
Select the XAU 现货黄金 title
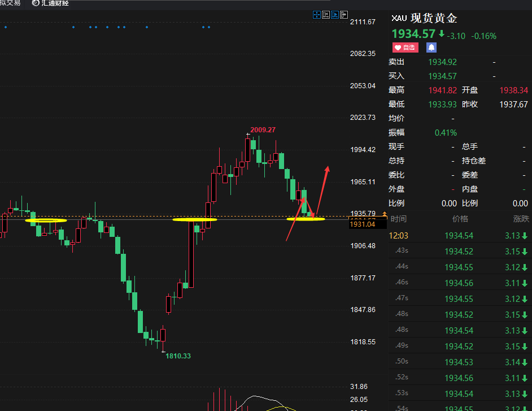pos(424,18)
